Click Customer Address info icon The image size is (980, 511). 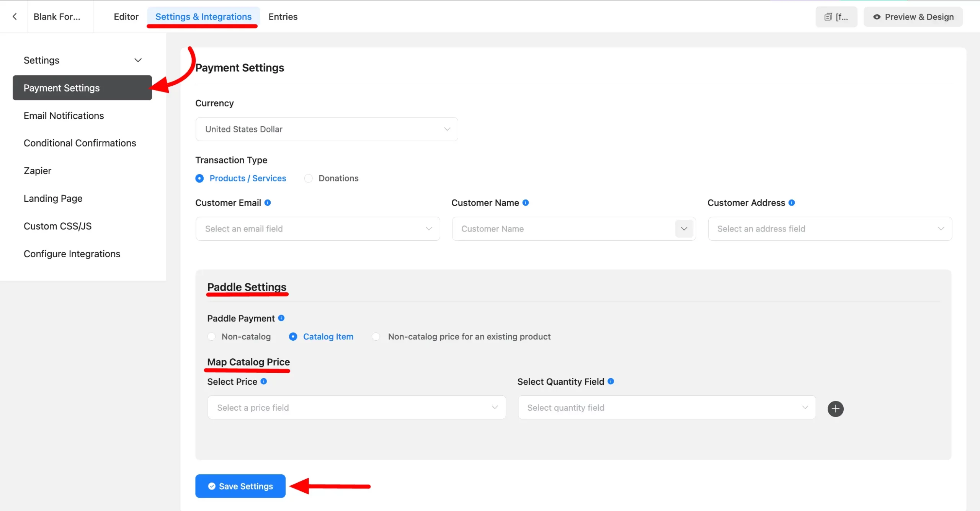click(x=792, y=202)
